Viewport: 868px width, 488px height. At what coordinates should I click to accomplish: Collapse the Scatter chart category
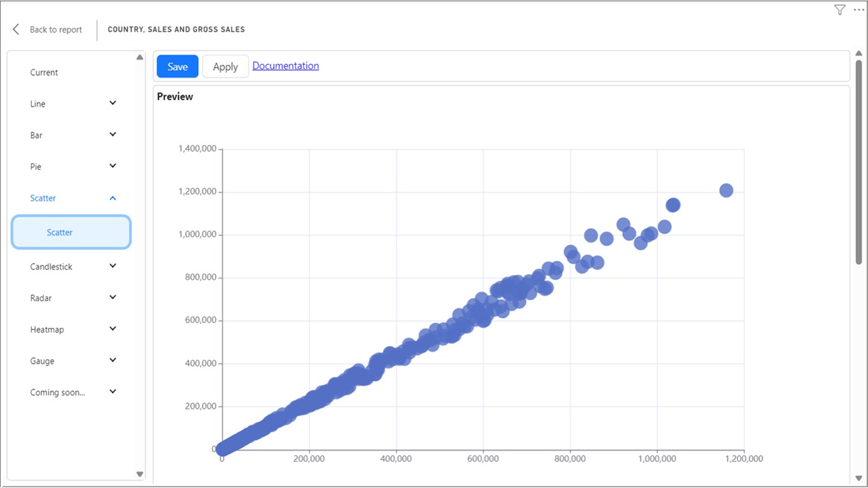point(112,198)
